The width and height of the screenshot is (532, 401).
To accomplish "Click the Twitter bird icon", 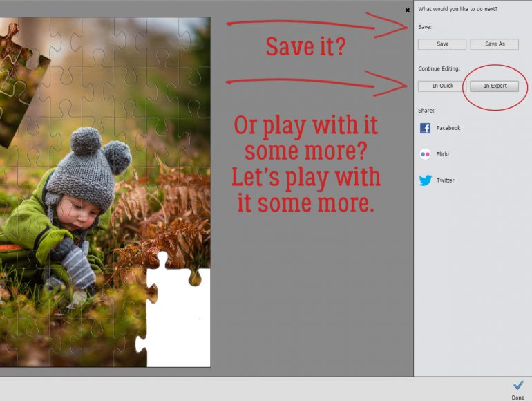I will [x=425, y=180].
